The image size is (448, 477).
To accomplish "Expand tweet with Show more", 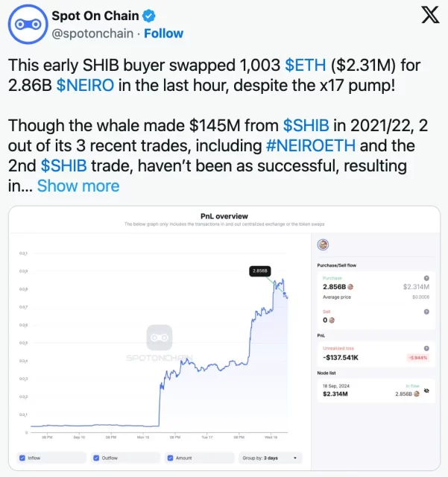I will 78,185.
